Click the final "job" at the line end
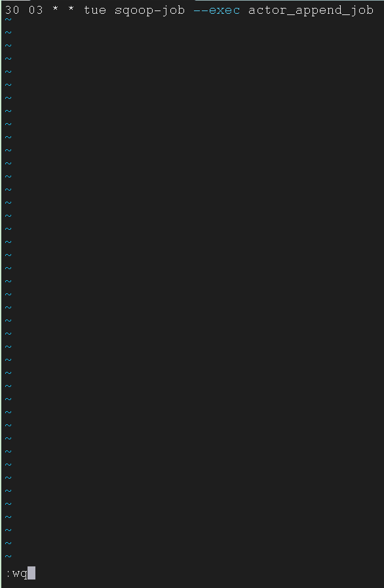 (x=362, y=11)
